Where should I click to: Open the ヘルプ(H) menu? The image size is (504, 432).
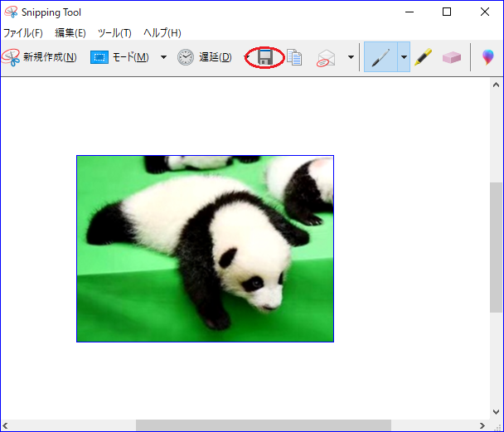click(162, 33)
